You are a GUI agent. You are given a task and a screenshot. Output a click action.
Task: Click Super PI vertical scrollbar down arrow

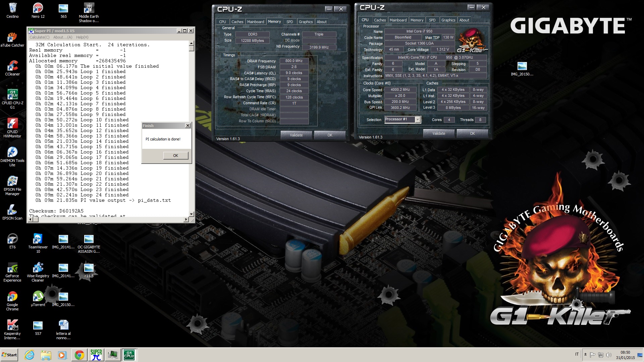tap(191, 214)
